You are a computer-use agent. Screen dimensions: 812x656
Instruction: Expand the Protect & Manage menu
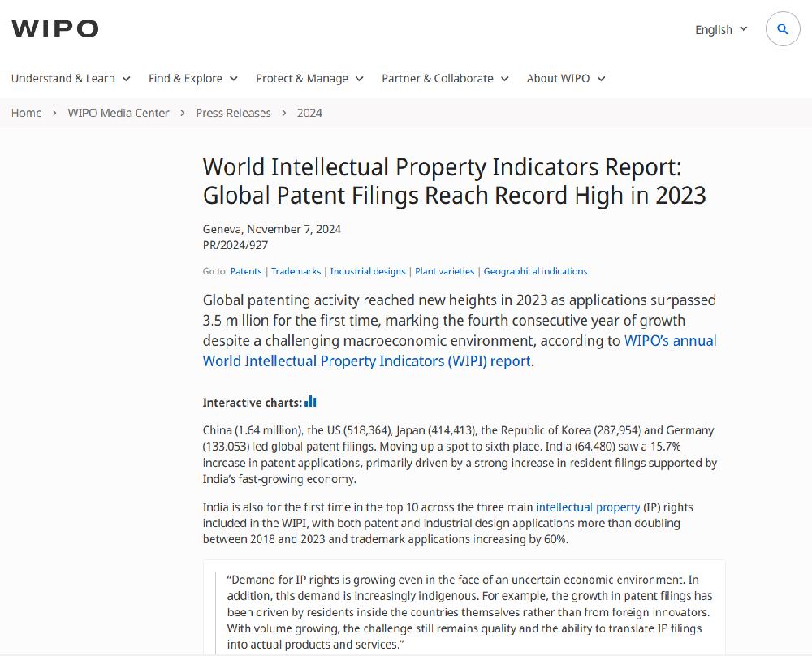[309, 78]
